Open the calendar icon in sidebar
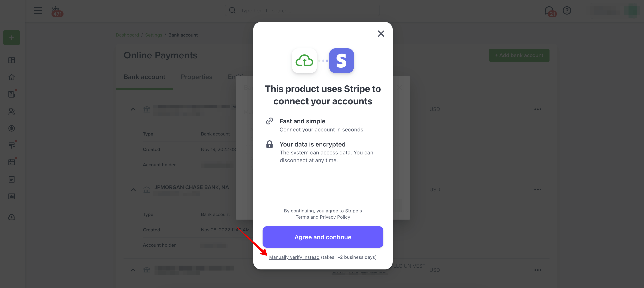 pyautogui.click(x=11, y=162)
